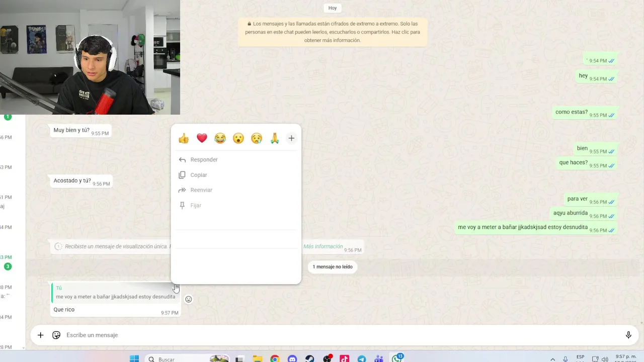Open Microsoft Teams from the taskbar

coord(379,359)
